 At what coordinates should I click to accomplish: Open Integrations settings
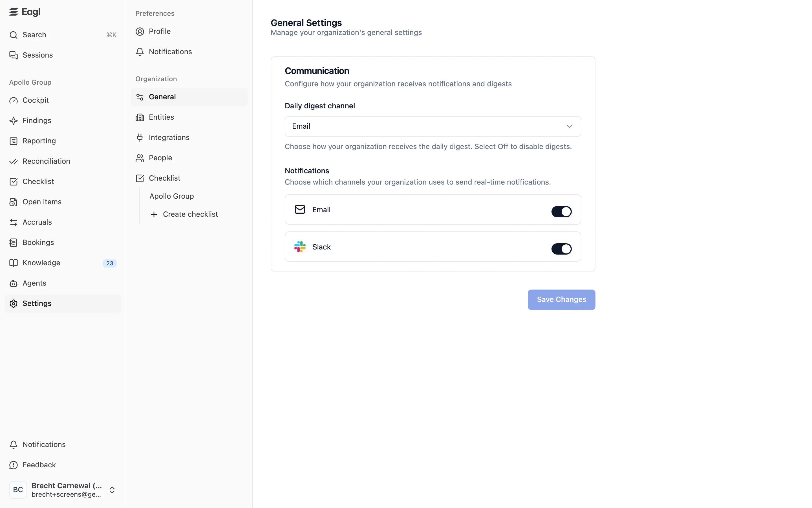pos(189,138)
